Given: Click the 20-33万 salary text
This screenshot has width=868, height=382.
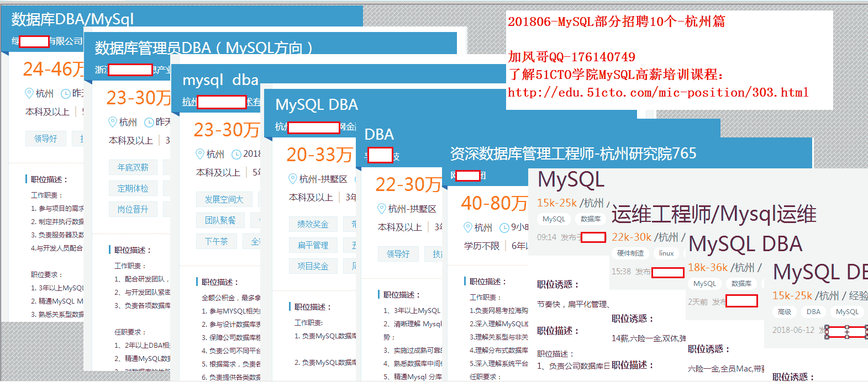Looking at the screenshot, I should click(x=319, y=155).
